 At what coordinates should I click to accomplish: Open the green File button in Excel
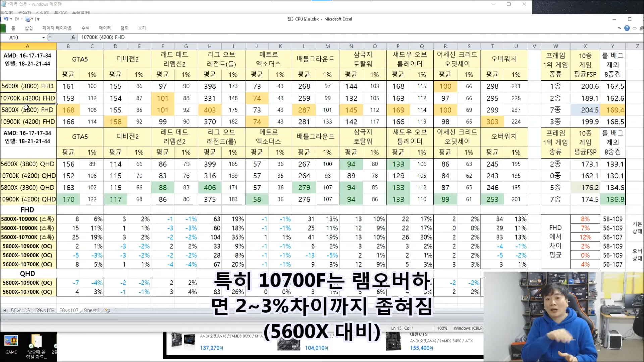click(2, 28)
